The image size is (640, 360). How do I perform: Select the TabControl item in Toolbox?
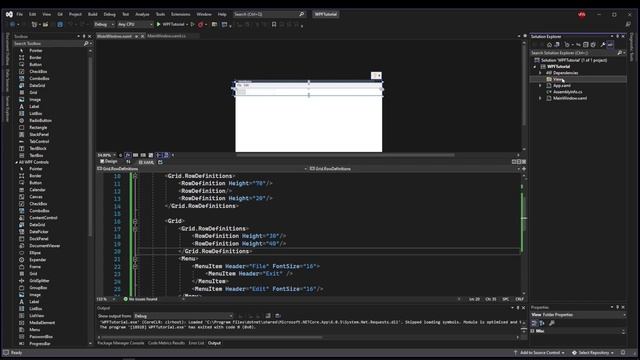39,141
